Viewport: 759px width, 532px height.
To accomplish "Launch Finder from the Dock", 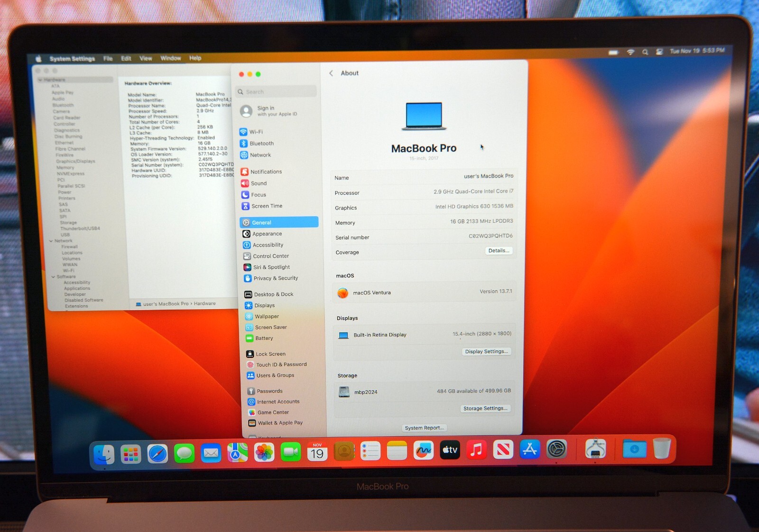I will [x=104, y=454].
